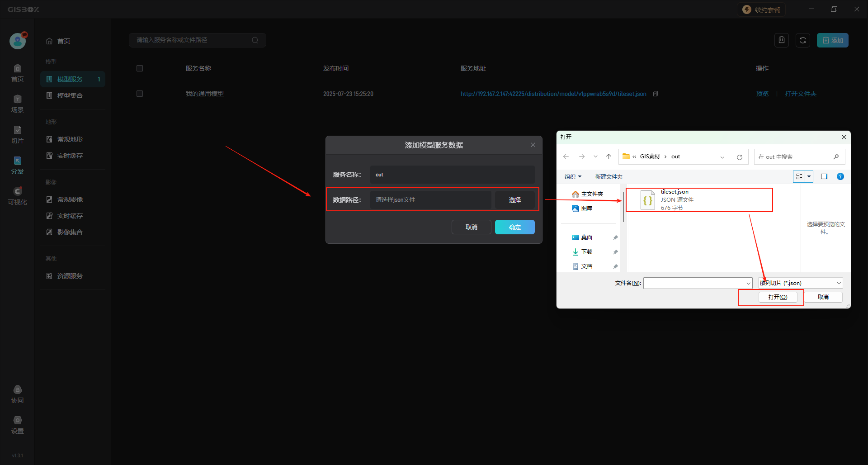The width and height of the screenshot is (868, 465).
Task: Toggle the preview pane button
Action: tap(824, 176)
